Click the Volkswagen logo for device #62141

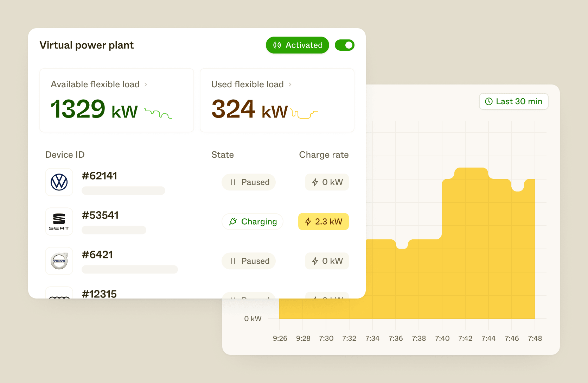[59, 182]
